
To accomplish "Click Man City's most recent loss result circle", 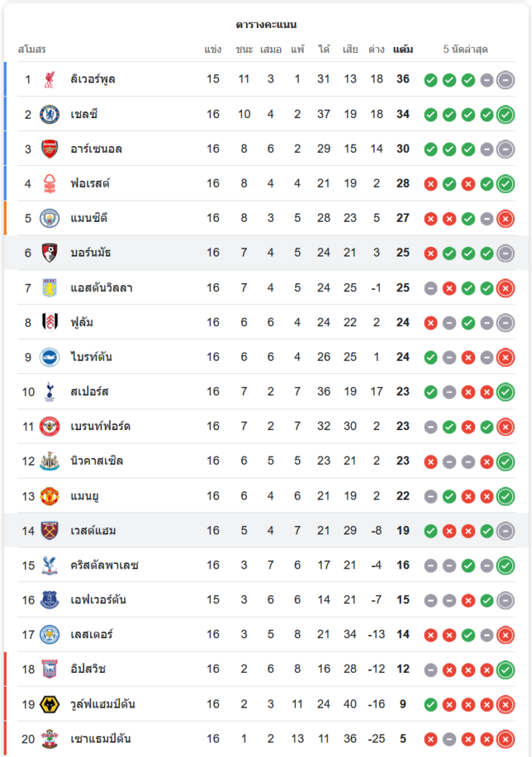I will coord(506,219).
